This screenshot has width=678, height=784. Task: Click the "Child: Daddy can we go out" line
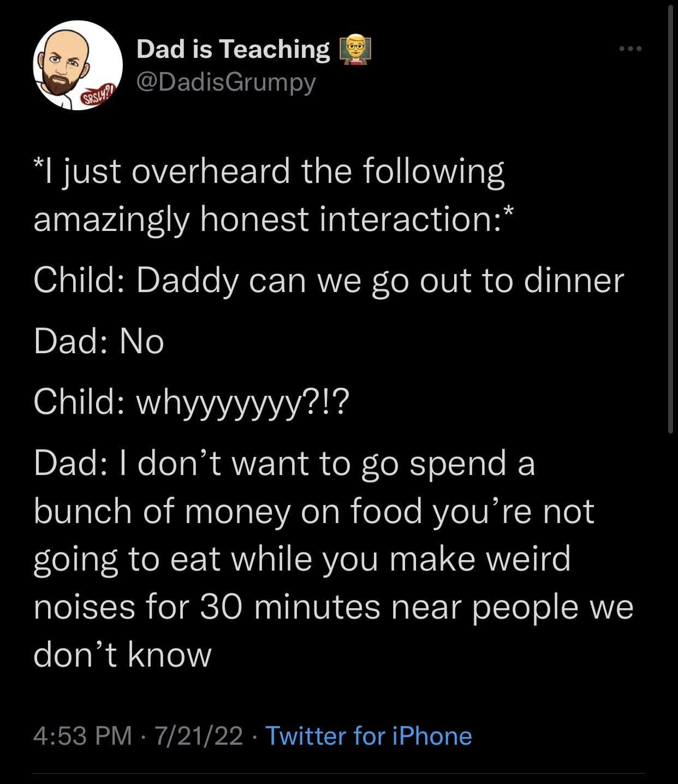(x=328, y=281)
